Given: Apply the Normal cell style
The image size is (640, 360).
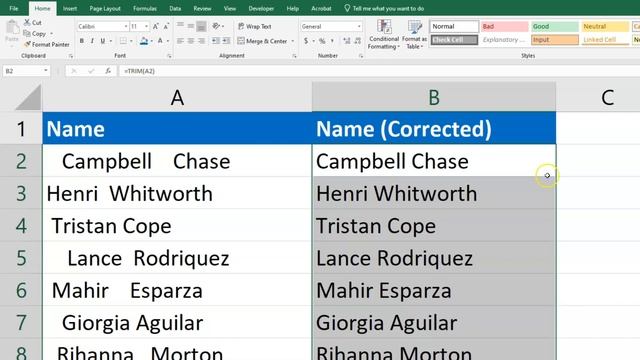Looking at the screenshot, I should point(454,27).
